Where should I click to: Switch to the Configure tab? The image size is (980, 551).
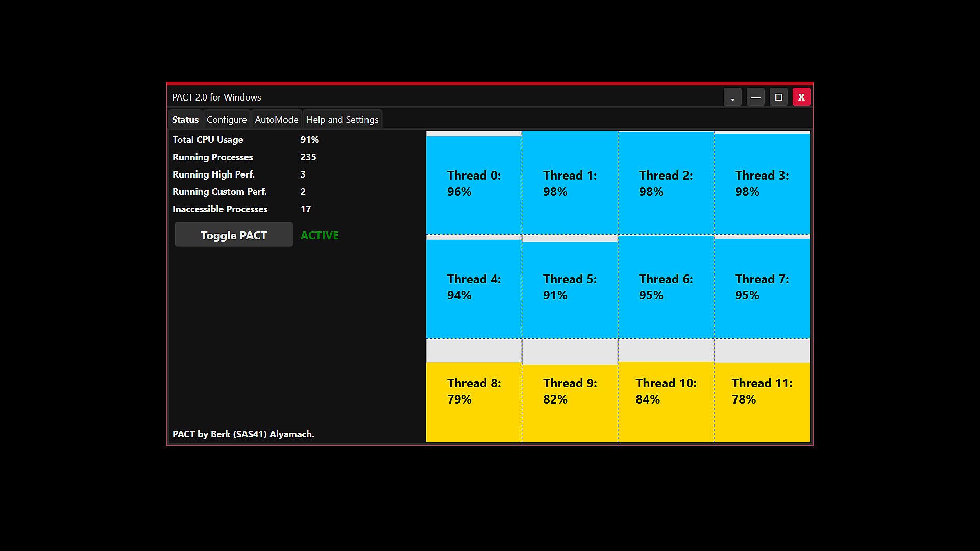[227, 120]
